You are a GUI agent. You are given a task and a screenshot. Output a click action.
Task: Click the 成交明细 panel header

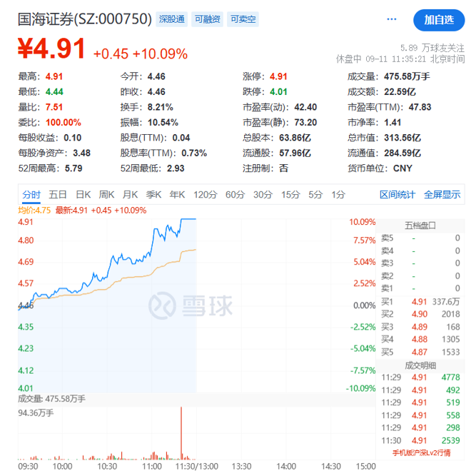(420, 366)
